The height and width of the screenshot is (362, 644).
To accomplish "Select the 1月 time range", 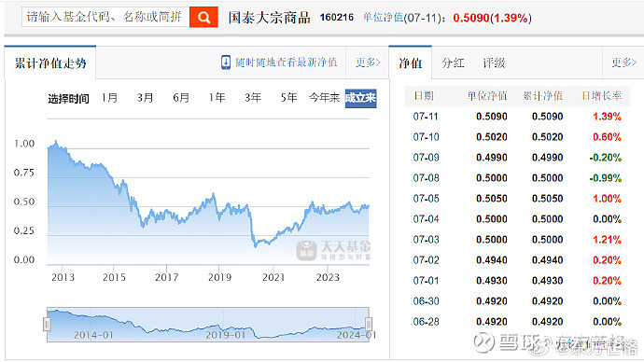I will coord(109,98).
